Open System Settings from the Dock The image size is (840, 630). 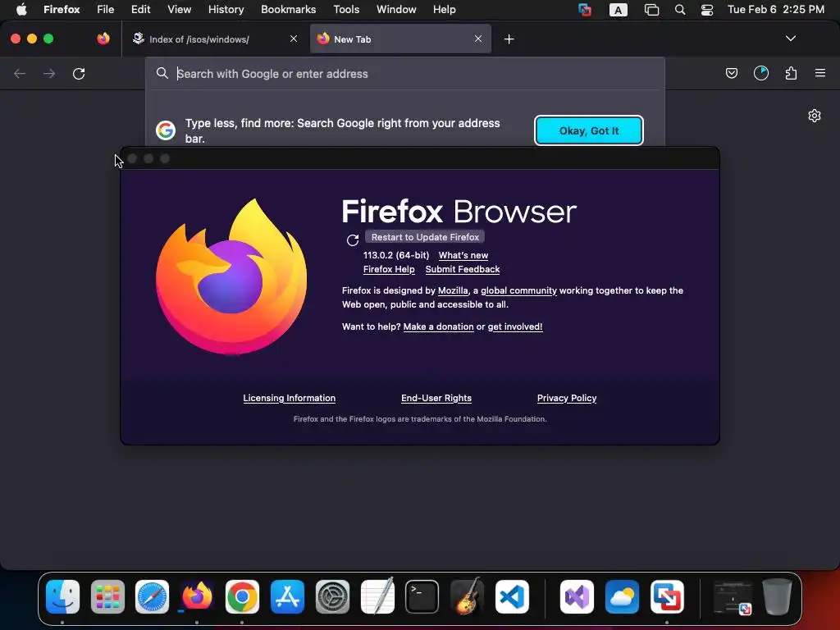(x=332, y=597)
